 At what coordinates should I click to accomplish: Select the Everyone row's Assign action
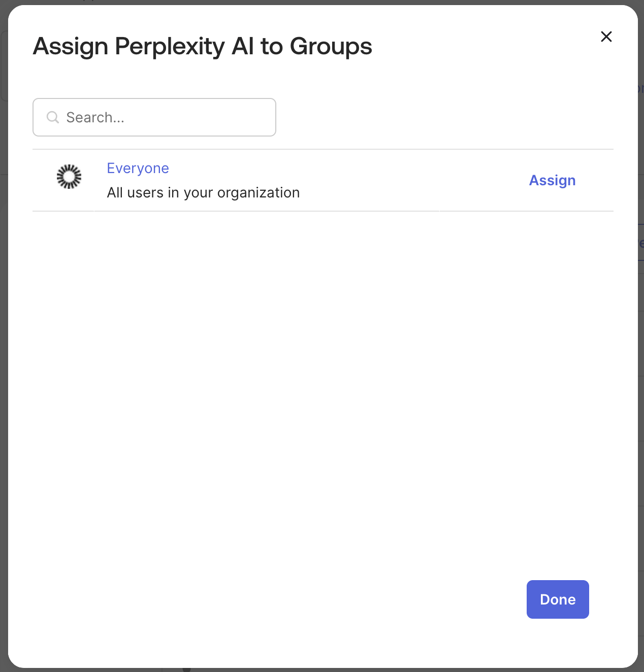552,180
